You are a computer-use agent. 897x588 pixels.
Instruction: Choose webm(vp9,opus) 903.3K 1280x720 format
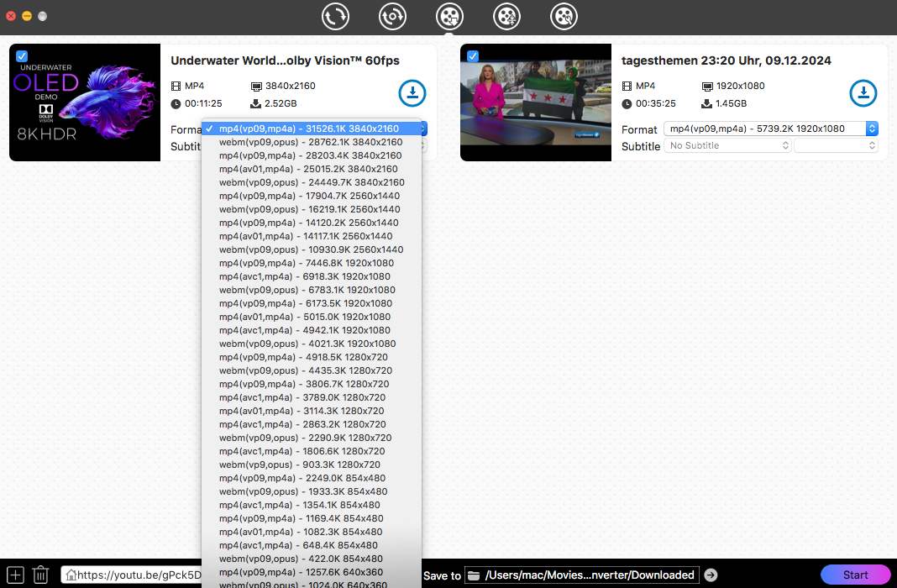312,465
